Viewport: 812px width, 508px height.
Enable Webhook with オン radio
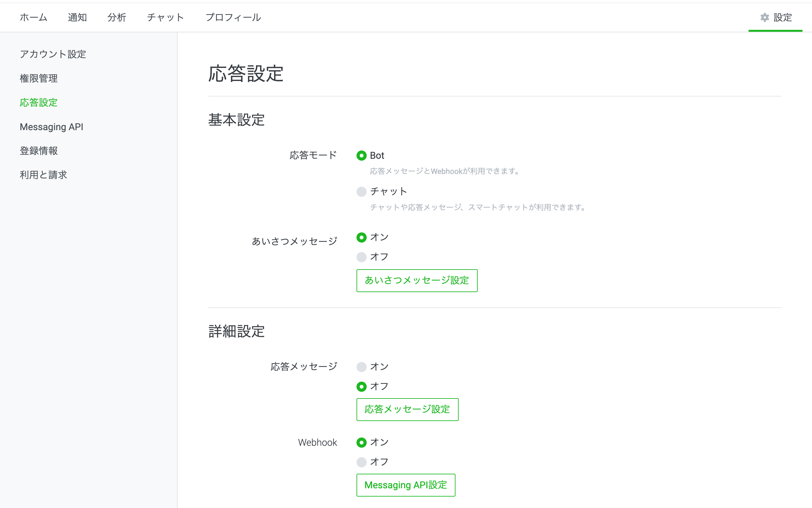coord(361,443)
